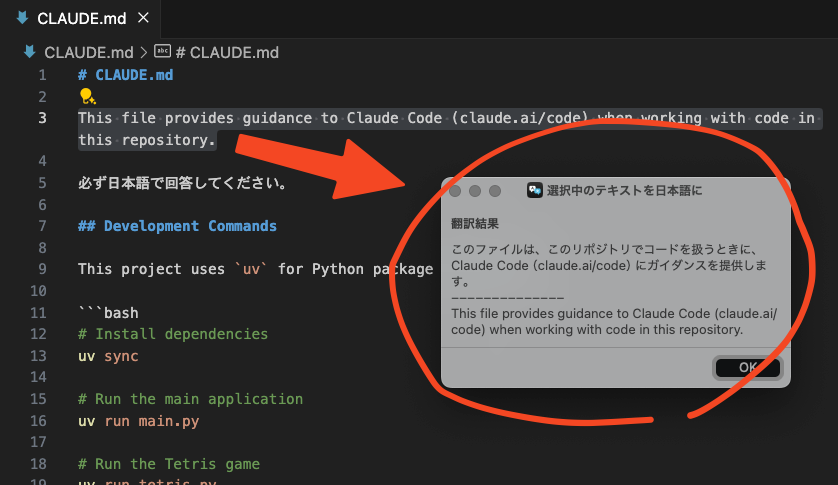Open the breadcrumb chevron separator dropdown

pos(144,52)
